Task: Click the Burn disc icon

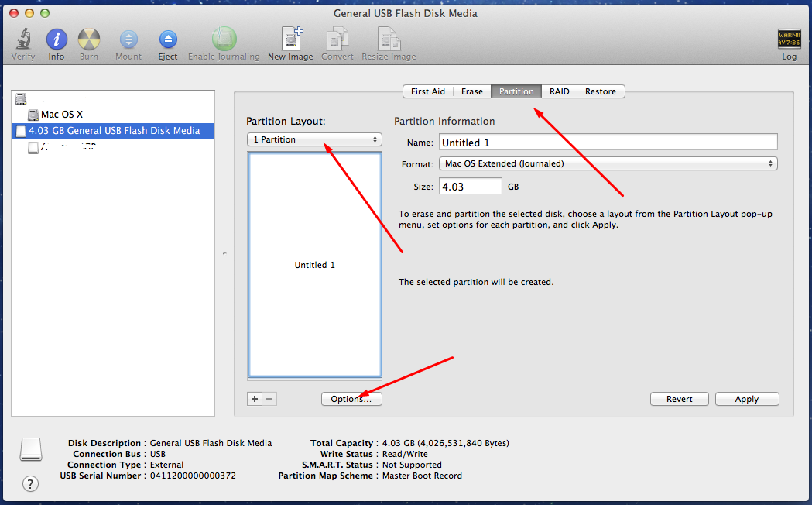Action: (x=88, y=40)
